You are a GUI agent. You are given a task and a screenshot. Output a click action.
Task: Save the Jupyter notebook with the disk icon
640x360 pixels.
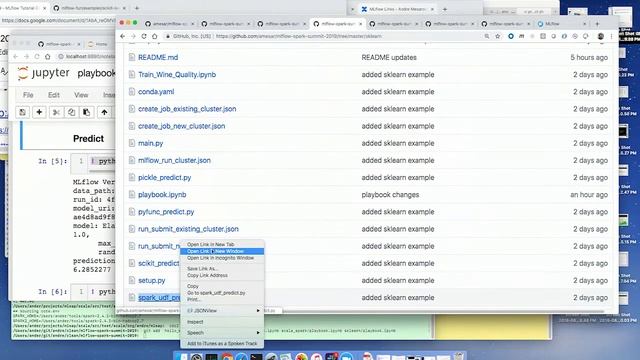pos(22,112)
